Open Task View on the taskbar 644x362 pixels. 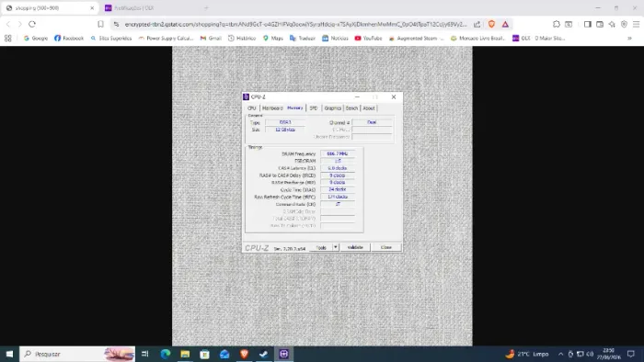tap(145, 354)
